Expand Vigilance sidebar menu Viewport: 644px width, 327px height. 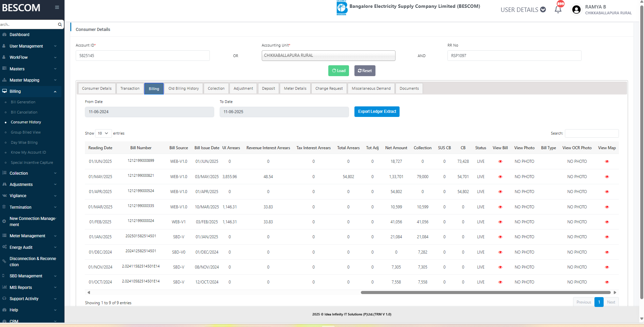coord(31,196)
